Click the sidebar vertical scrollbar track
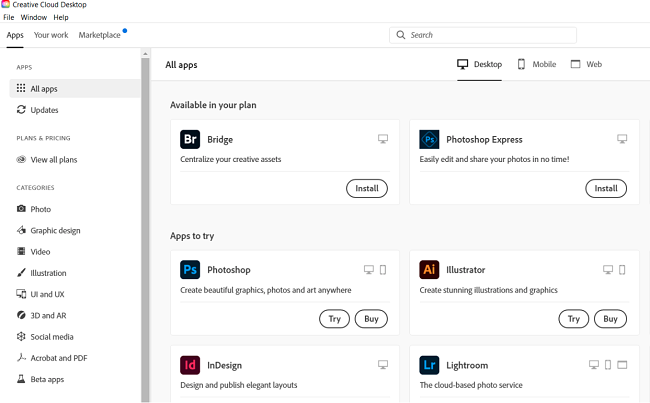The width and height of the screenshot is (650, 403). coord(145,230)
